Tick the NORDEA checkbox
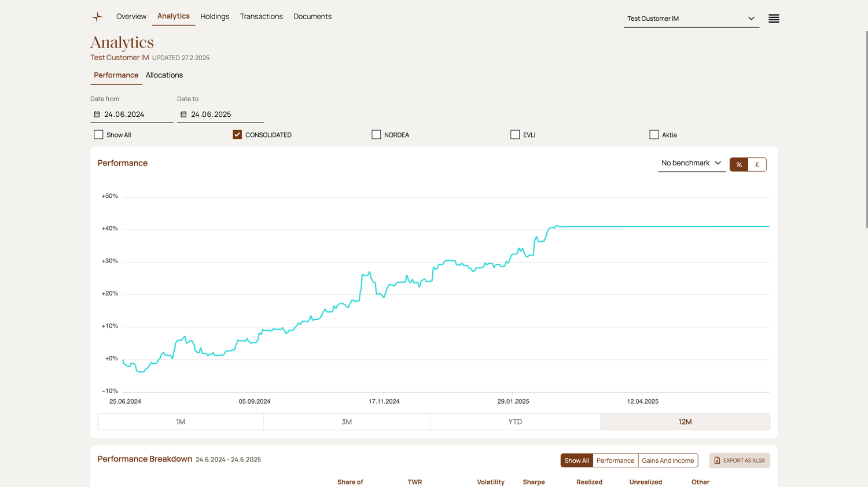The height and width of the screenshot is (487, 868). 376,135
